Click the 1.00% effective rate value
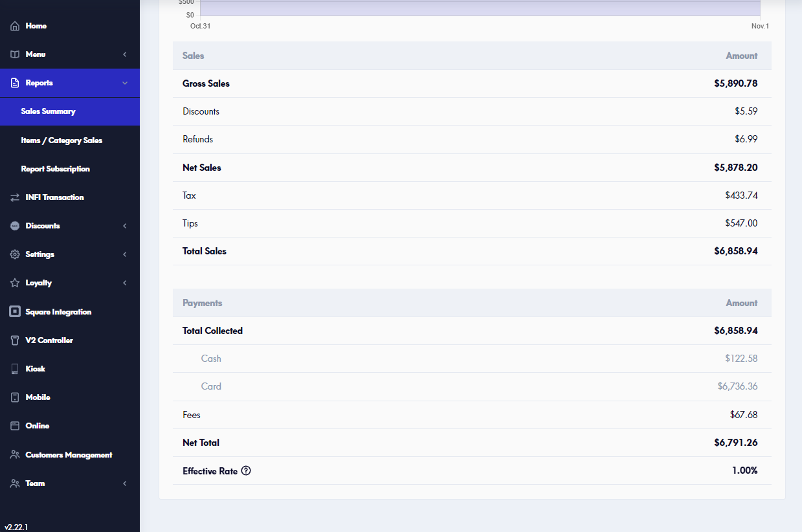This screenshot has width=802, height=532. click(745, 471)
